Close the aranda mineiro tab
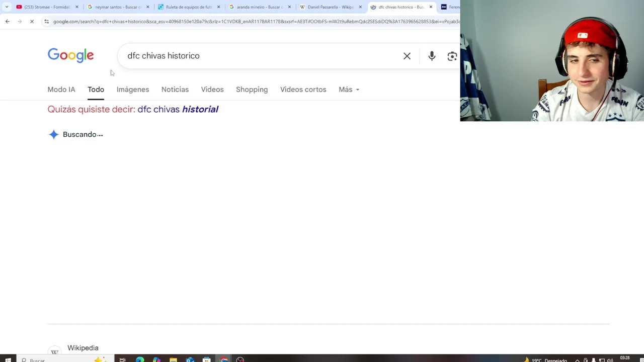 289,7
